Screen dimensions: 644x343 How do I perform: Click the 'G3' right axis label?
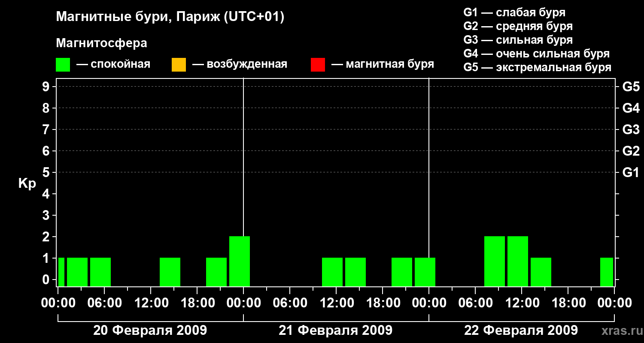pyautogui.click(x=631, y=129)
